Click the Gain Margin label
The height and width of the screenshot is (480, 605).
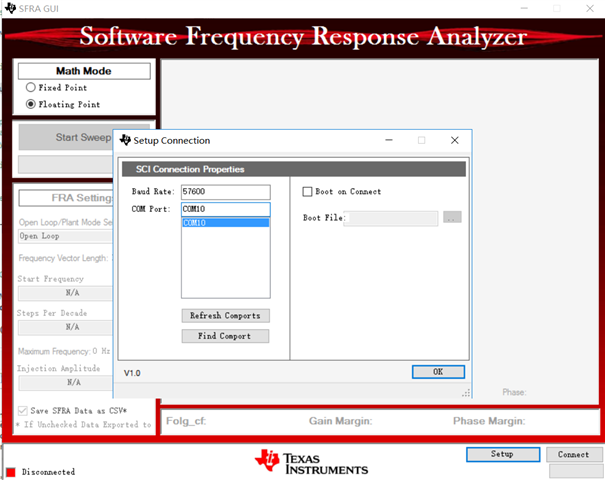click(x=340, y=421)
